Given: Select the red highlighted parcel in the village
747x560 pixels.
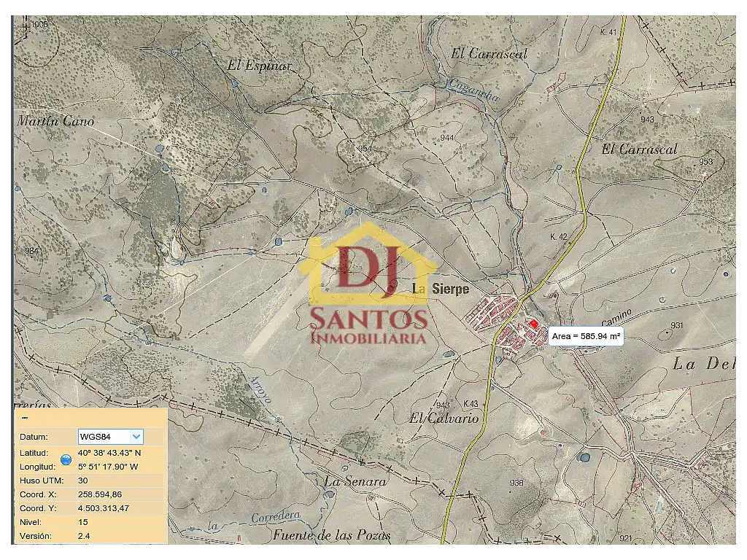Looking at the screenshot, I should (533, 324).
